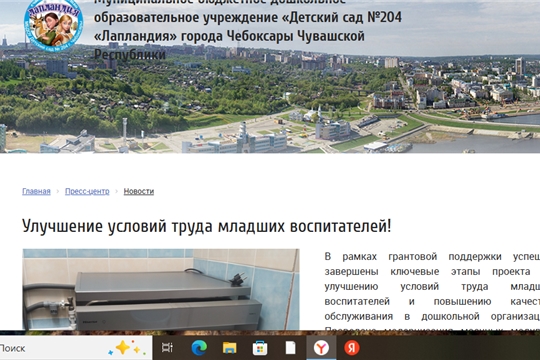The width and height of the screenshot is (540, 360).
Task: Open the Главная breadcrumb link
Action: tap(36, 191)
